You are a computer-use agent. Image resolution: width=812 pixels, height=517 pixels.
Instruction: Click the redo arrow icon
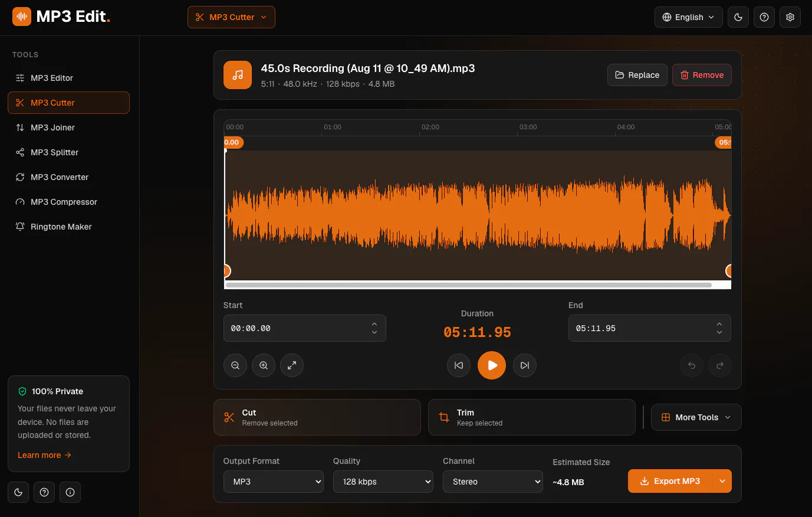click(x=720, y=365)
